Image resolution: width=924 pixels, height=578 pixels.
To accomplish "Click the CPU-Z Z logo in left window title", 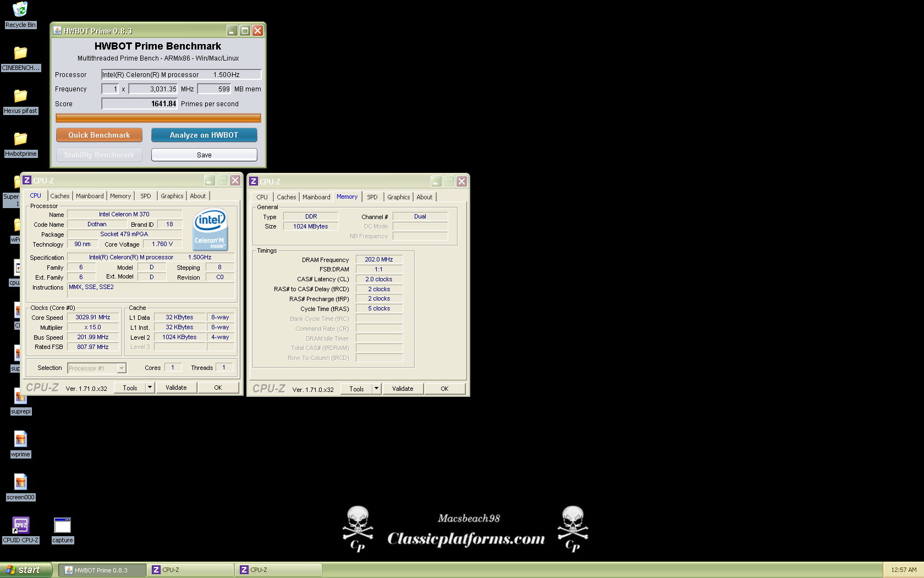I will pos(27,180).
